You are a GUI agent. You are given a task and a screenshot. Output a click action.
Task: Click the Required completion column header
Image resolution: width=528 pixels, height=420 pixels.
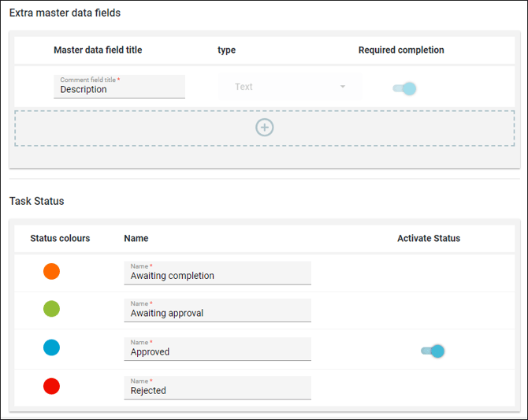(x=401, y=50)
